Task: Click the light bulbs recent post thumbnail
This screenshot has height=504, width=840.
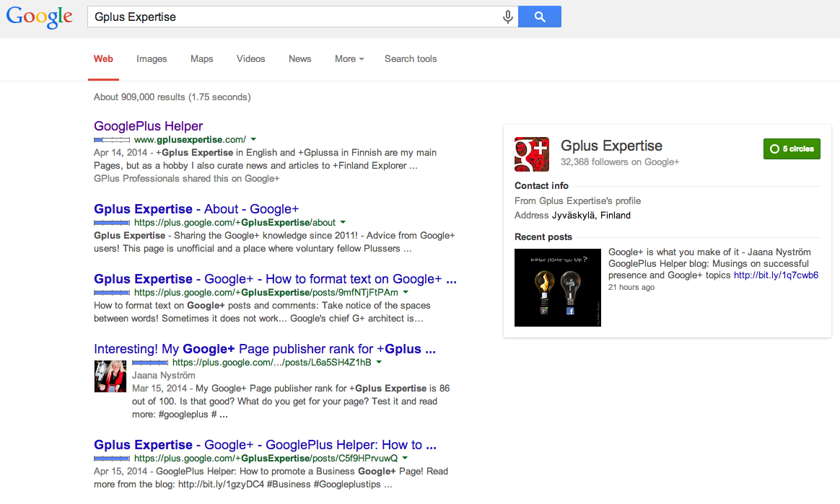Action: [558, 288]
